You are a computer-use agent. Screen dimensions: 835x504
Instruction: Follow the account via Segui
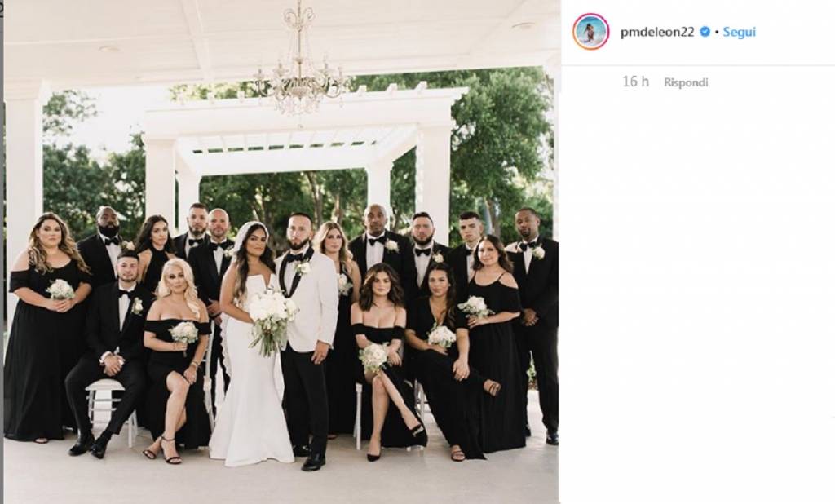click(x=739, y=32)
